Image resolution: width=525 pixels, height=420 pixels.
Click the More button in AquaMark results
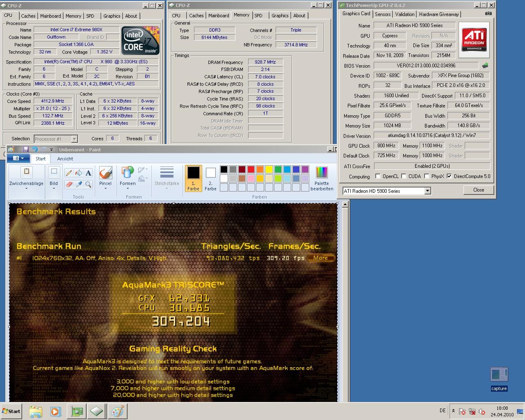point(321,258)
